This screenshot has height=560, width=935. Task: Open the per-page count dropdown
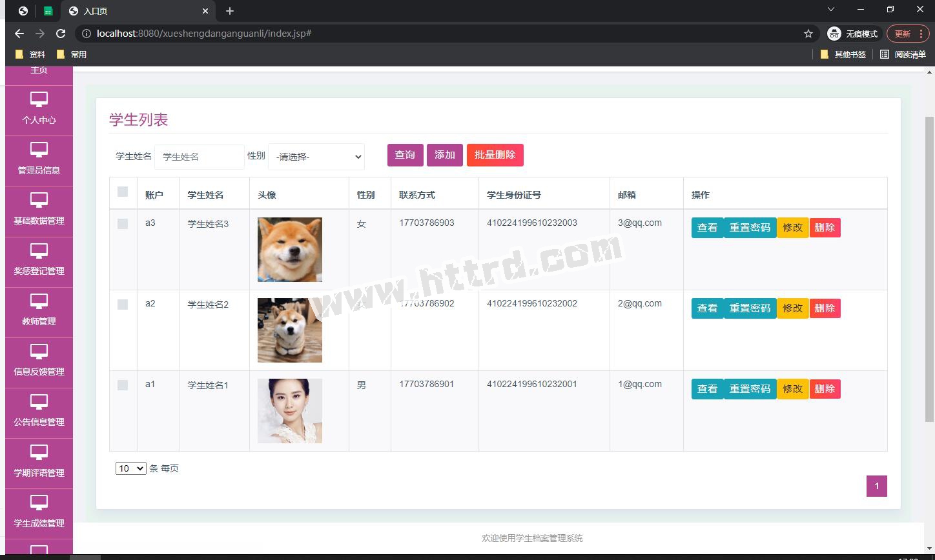pyautogui.click(x=131, y=468)
